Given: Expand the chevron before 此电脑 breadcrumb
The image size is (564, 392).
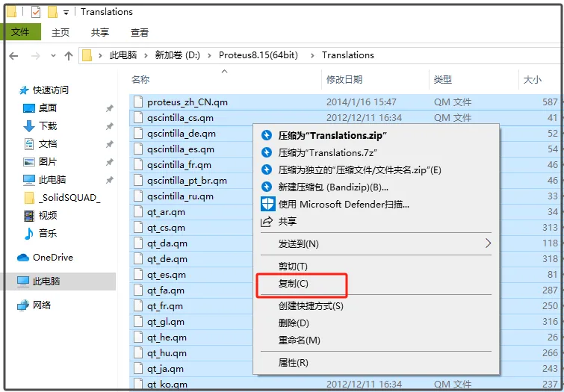Looking at the screenshot, I should [100, 55].
